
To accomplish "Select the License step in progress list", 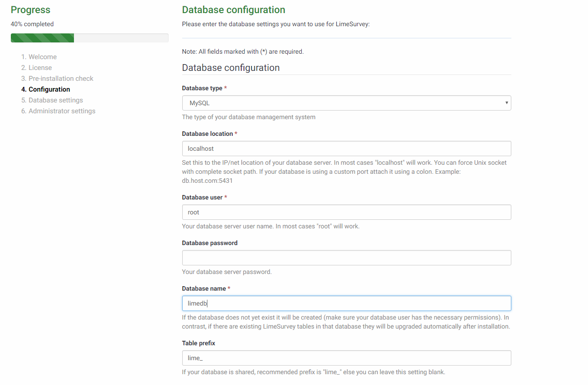I will (40, 68).
